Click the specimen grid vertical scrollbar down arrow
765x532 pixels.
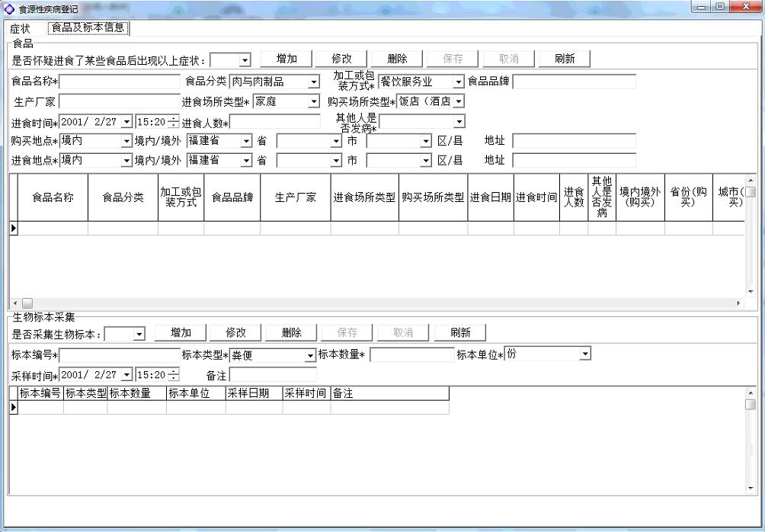751,488
